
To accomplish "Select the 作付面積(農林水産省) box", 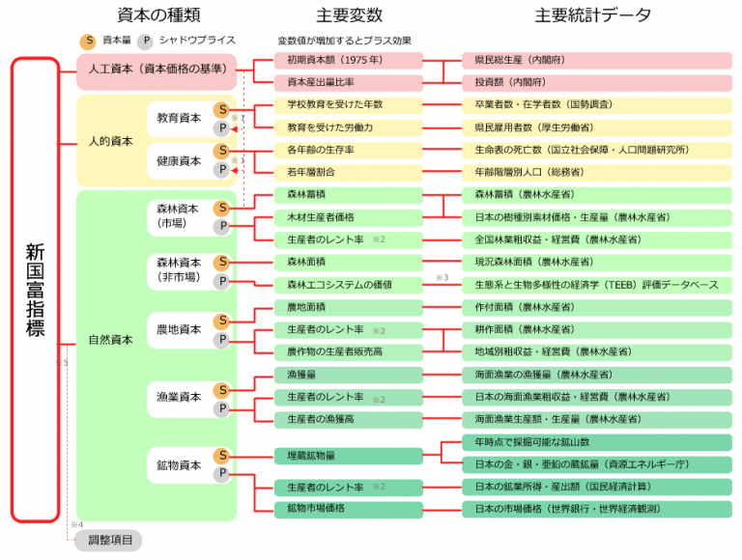I will 597,307.
